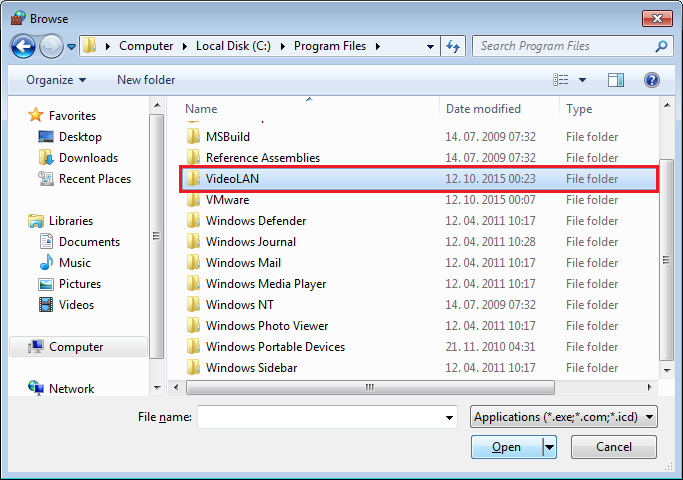Screen dimensions: 683x480
Task: Expand the File name history dropdown
Action: pyautogui.click(x=449, y=417)
